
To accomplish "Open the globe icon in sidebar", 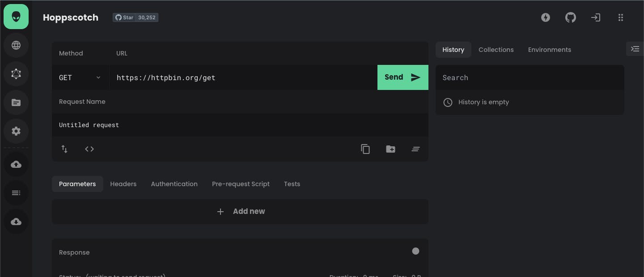I will click(x=16, y=45).
